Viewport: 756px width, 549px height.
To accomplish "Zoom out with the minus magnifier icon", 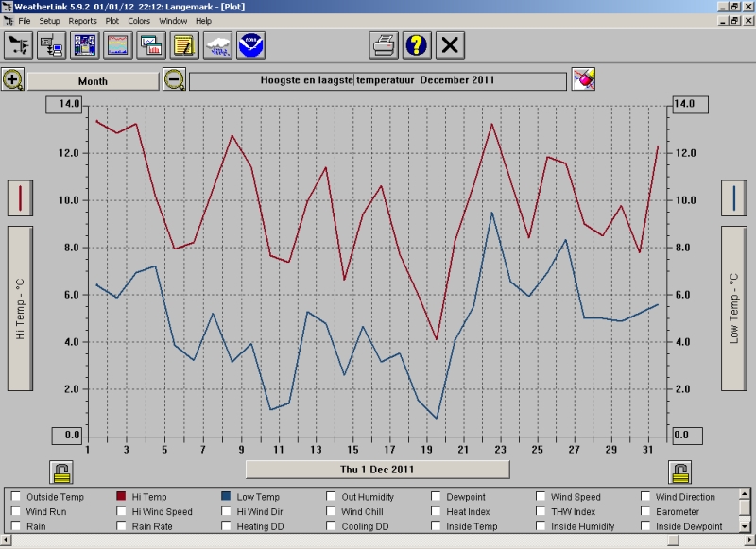I will pyautogui.click(x=175, y=79).
